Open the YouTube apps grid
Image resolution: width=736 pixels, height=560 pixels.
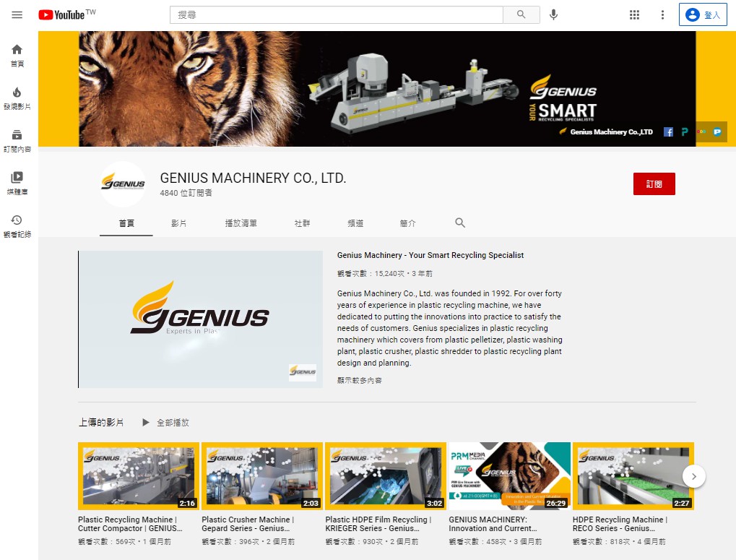click(635, 15)
